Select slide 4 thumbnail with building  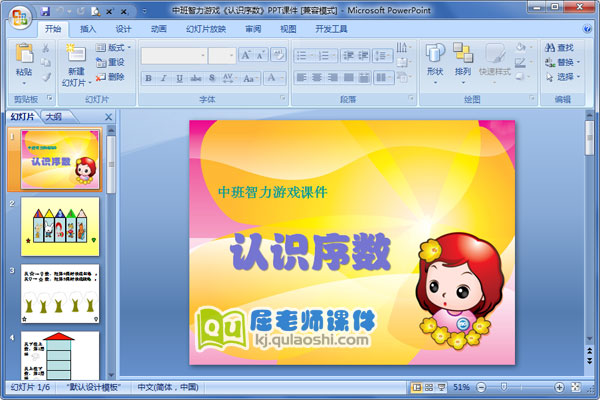pyautogui.click(x=60, y=356)
